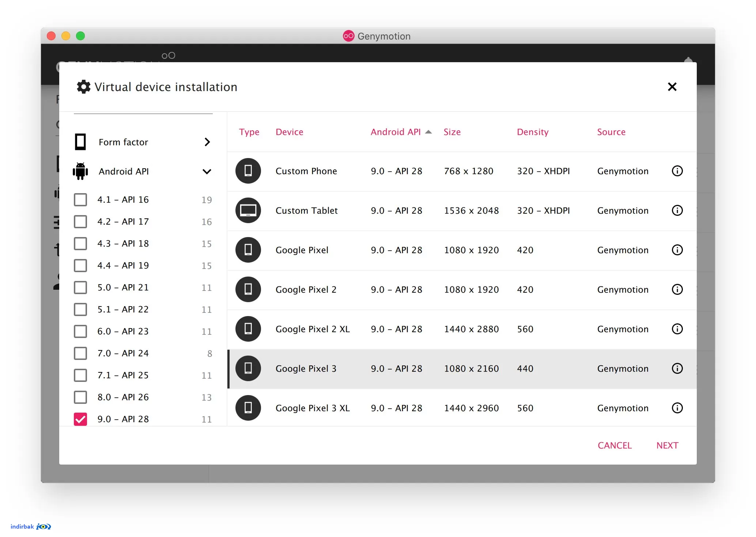Toggle Android API sort order arrow
The height and width of the screenshot is (537, 756).
click(428, 132)
